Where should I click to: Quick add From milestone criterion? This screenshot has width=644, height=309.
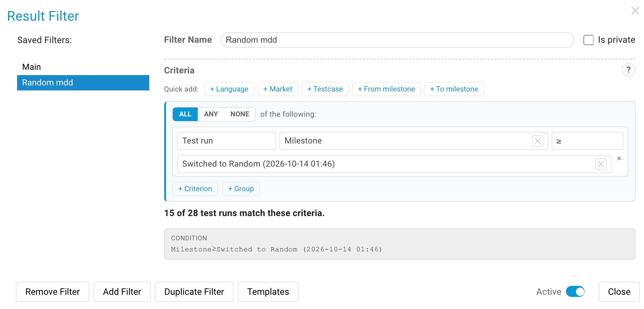click(386, 89)
